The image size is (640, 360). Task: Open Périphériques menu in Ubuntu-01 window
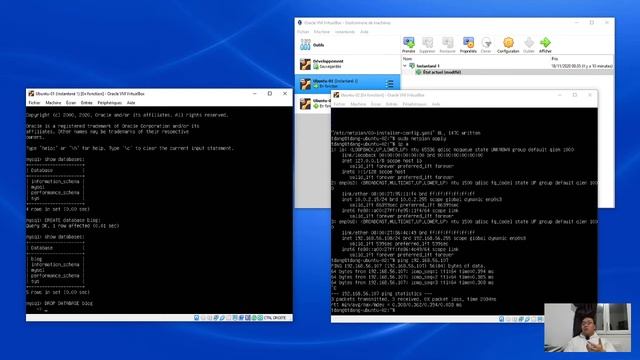(x=109, y=103)
